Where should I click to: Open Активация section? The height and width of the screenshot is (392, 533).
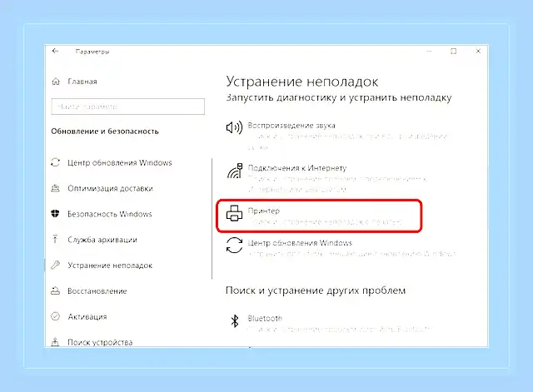(x=87, y=317)
